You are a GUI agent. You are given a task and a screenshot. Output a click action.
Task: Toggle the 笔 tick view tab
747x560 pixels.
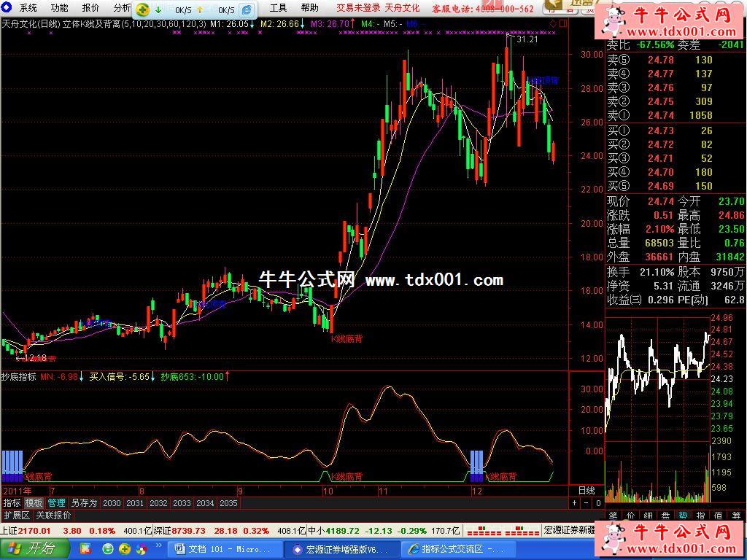(613, 516)
